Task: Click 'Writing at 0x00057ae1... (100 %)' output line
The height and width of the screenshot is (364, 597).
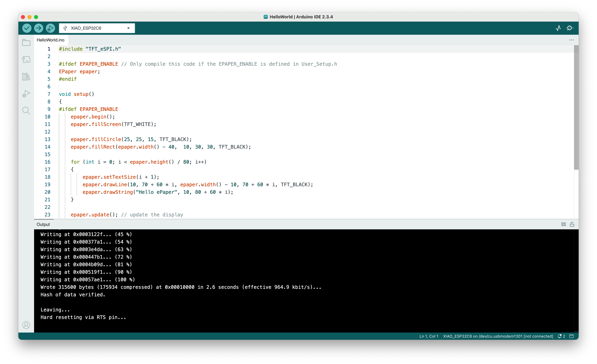Action: (x=88, y=279)
